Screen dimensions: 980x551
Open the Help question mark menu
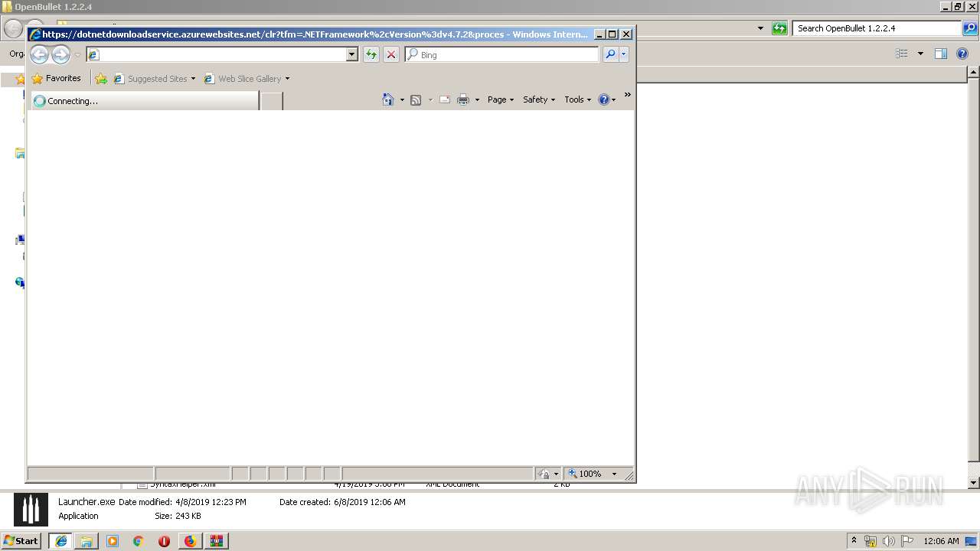point(607,99)
